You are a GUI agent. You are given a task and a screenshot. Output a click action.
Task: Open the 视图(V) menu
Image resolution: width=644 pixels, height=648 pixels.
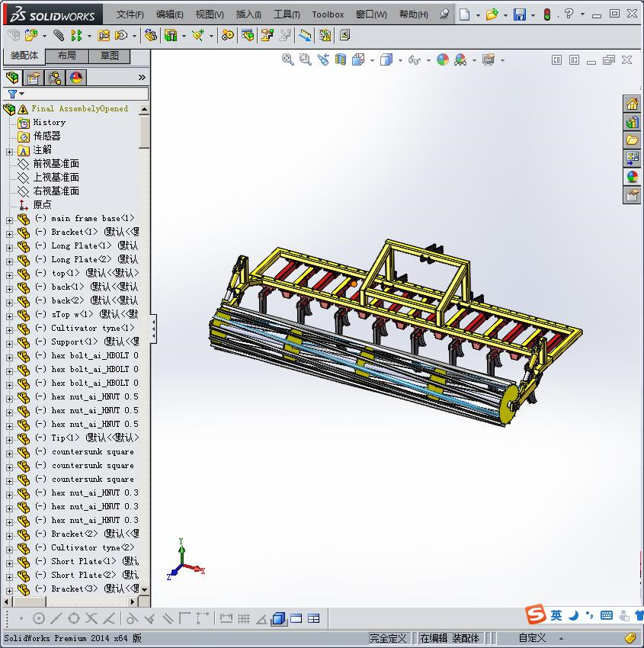[210, 14]
